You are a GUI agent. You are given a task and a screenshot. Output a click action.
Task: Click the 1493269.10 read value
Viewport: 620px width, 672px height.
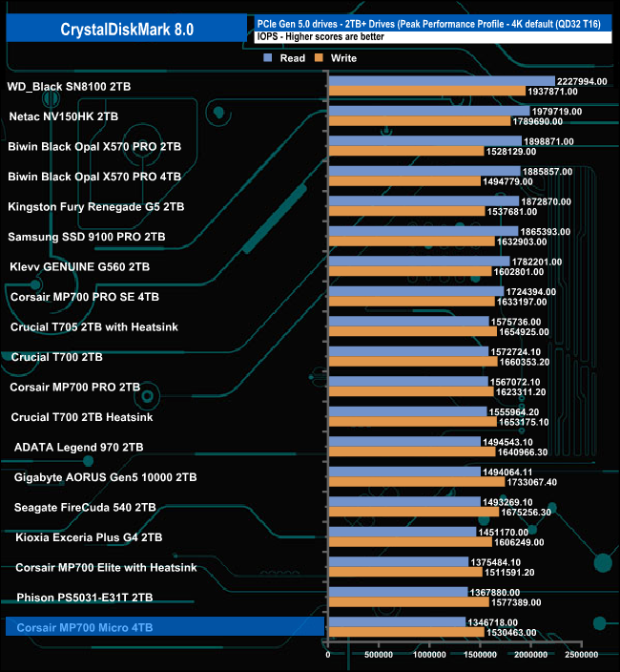[507, 502]
